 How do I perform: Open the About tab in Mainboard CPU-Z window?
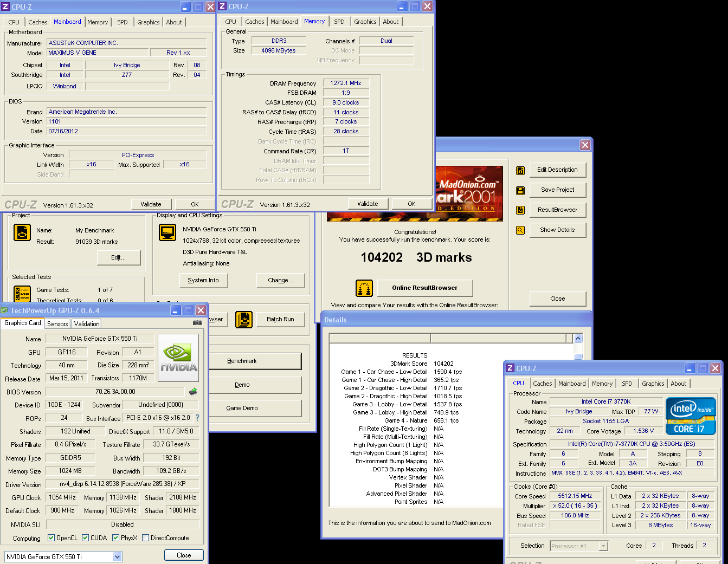click(x=174, y=22)
